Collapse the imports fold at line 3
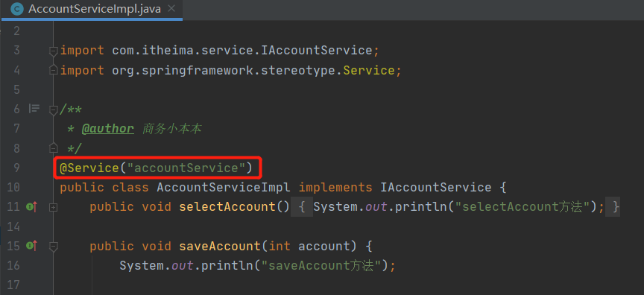Viewport: 644px width, 295px height. tap(53, 51)
